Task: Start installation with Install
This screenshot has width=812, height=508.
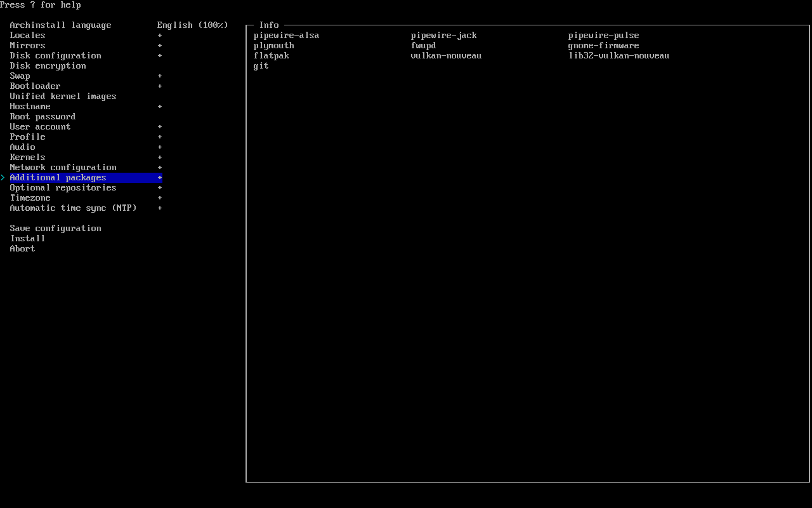Action: point(27,239)
